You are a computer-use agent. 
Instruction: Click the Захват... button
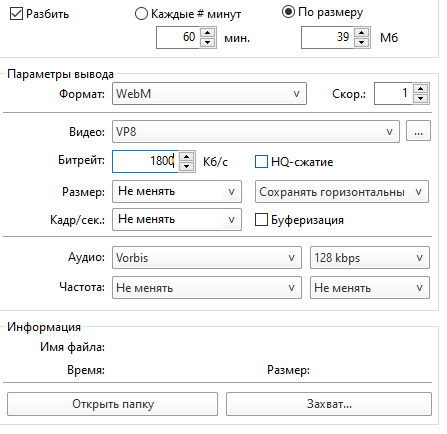[329, 404]
